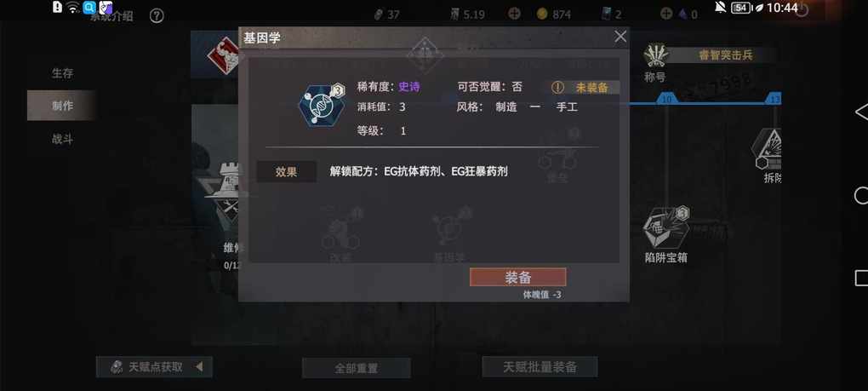Screen dimensions: 868x391
Task: Click the level 10 progress bar marker
Action: pyautogui.click(x=667, y=99)
